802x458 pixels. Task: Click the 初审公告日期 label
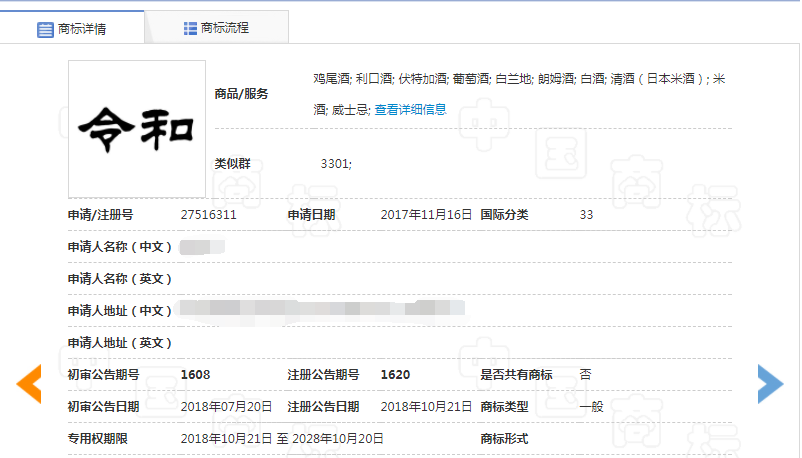point(103,407)
